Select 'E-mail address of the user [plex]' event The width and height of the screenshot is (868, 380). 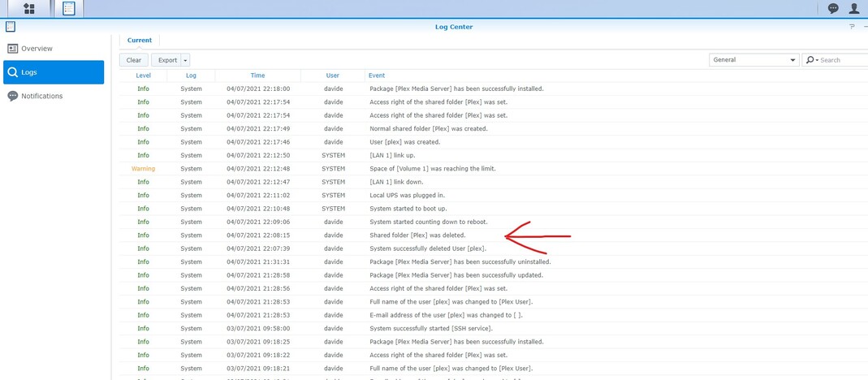coord(446,314)
